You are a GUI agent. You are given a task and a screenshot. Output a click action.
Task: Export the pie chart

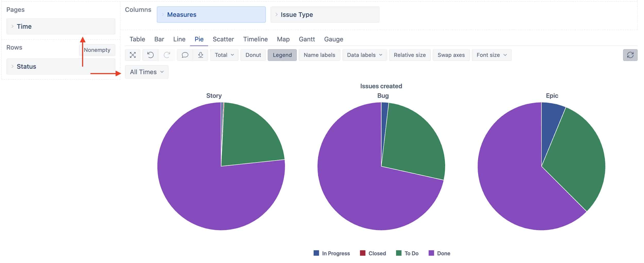[x=201, y=55]
